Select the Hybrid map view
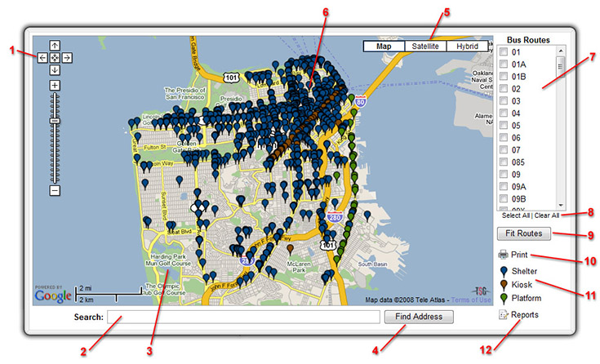This screenshot has height=364, width=600. [x=468, y=47]
